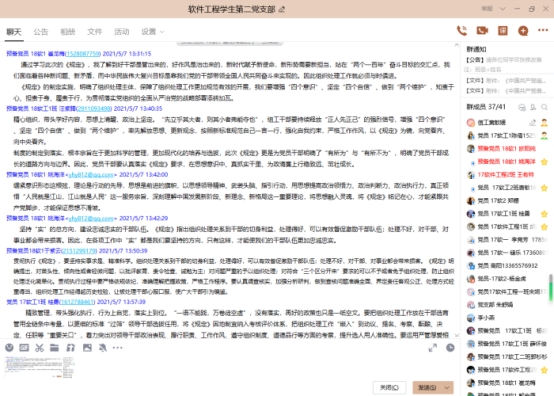Open the title bar dropdown chevron
This screenshot has width=554, height=396.
[x=502, y=9]
